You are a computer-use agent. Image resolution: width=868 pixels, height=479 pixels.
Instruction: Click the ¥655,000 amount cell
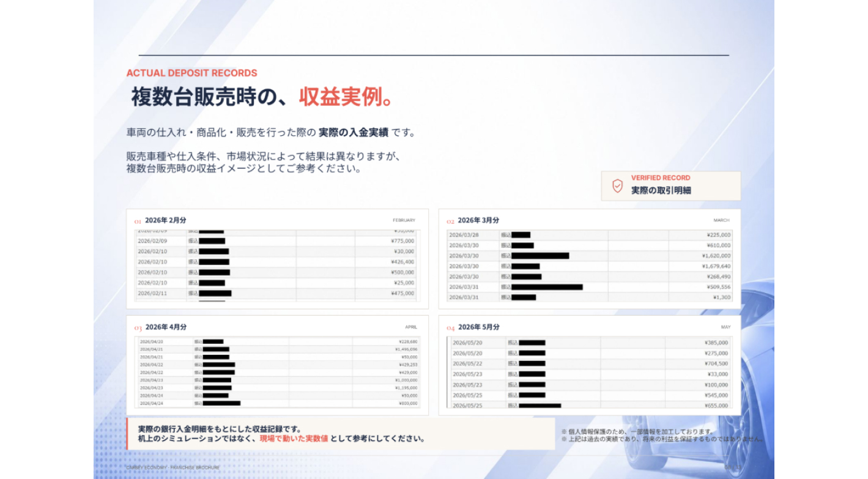tap(716, 406)
